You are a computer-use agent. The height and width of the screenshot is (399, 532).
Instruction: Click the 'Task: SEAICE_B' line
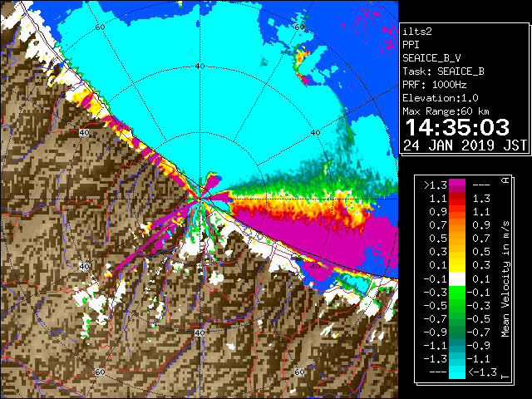[443, 71]
